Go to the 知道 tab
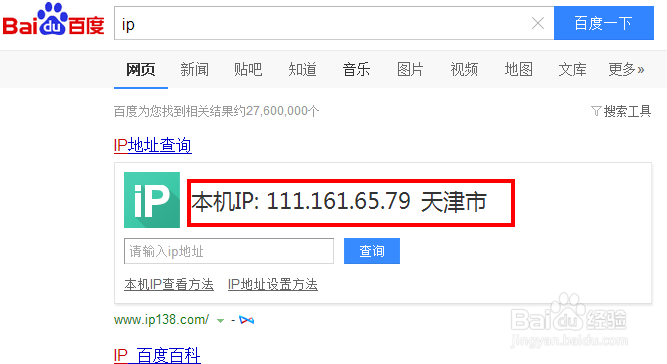The image size is (667, 364). point(302,69)
